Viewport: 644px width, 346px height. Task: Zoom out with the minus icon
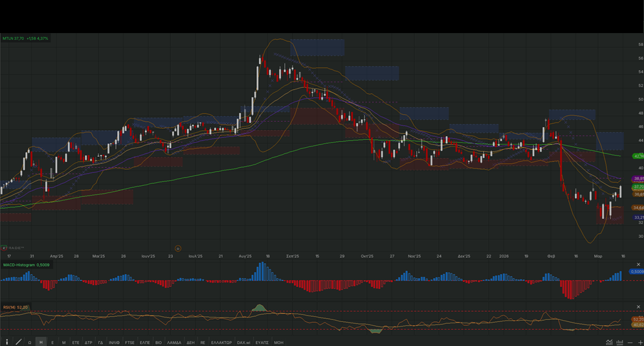pos(630,342)
